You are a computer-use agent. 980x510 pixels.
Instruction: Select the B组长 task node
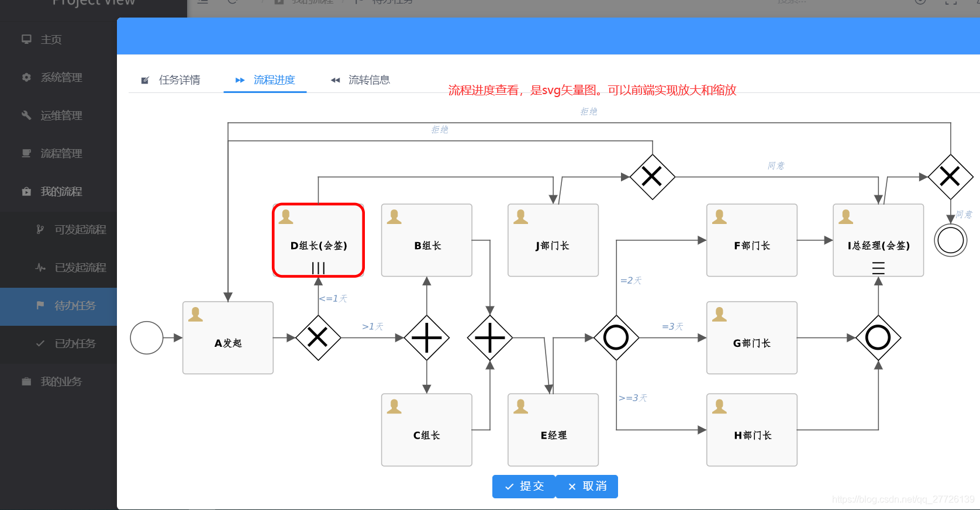point(427,240)
